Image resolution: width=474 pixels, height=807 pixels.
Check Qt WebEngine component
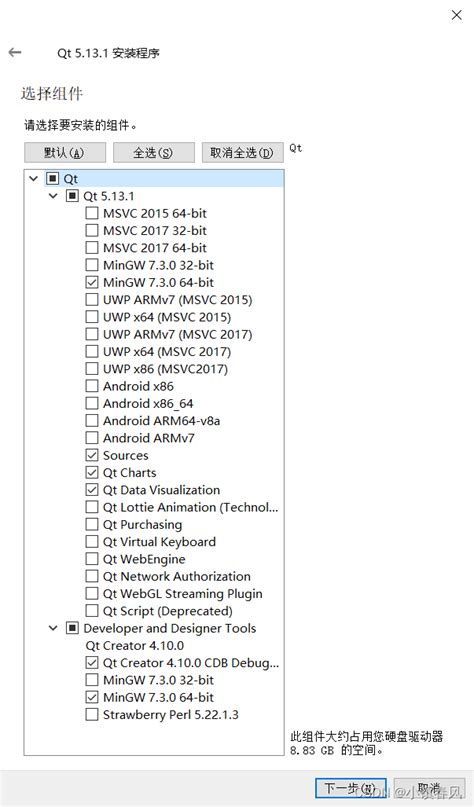point(92,559)
